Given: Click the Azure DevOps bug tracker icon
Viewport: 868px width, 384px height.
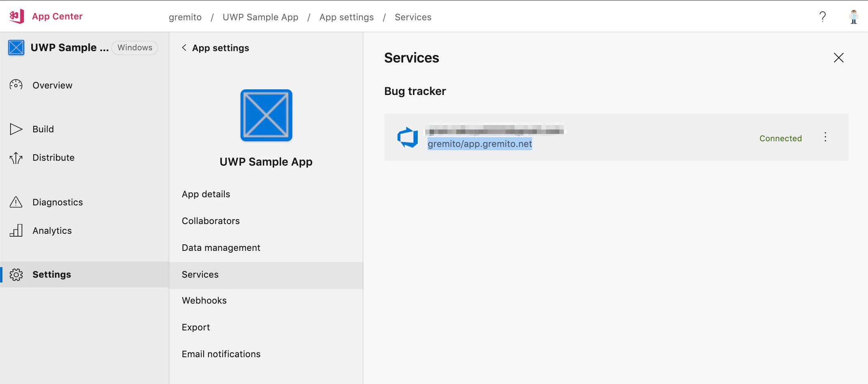Looking at the screenshot, I should click(408, 137).
